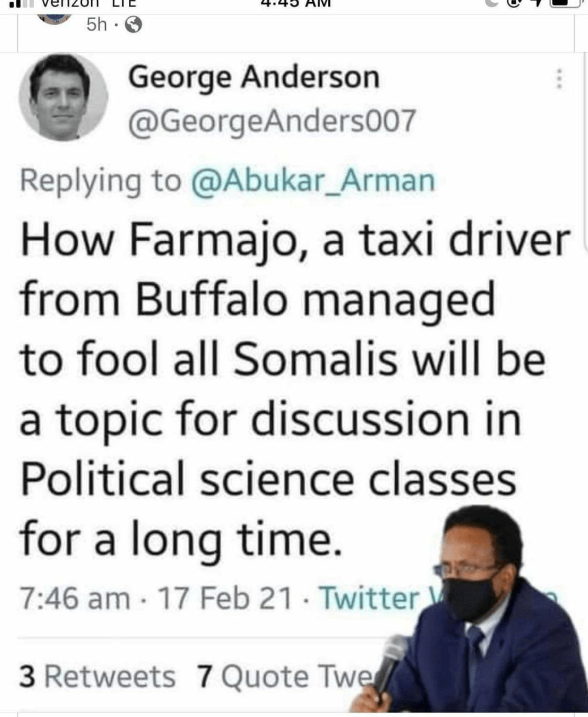Tap the Replying to label

click(101, 180)
